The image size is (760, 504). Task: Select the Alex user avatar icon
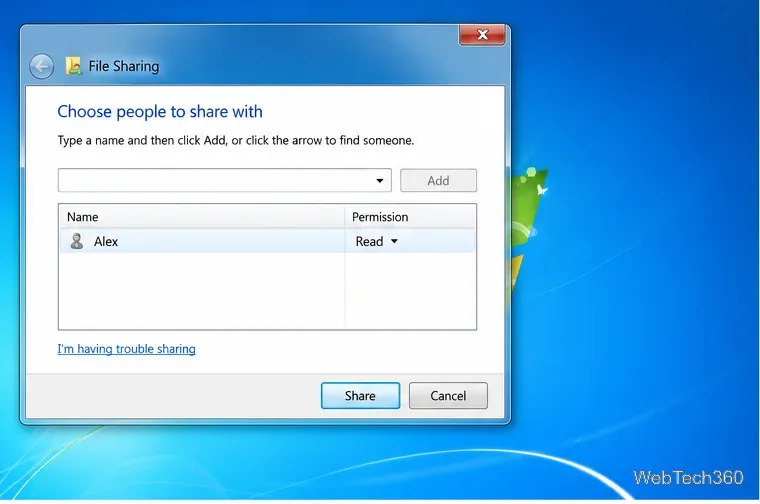click(77, 241)
